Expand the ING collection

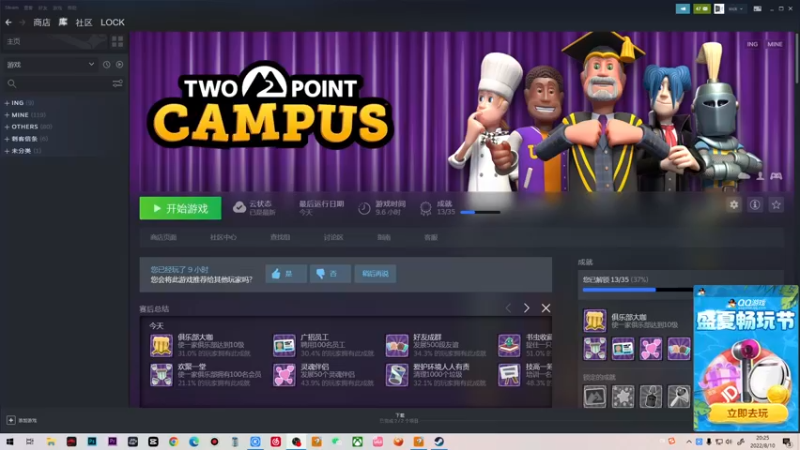tap(19, 103)
